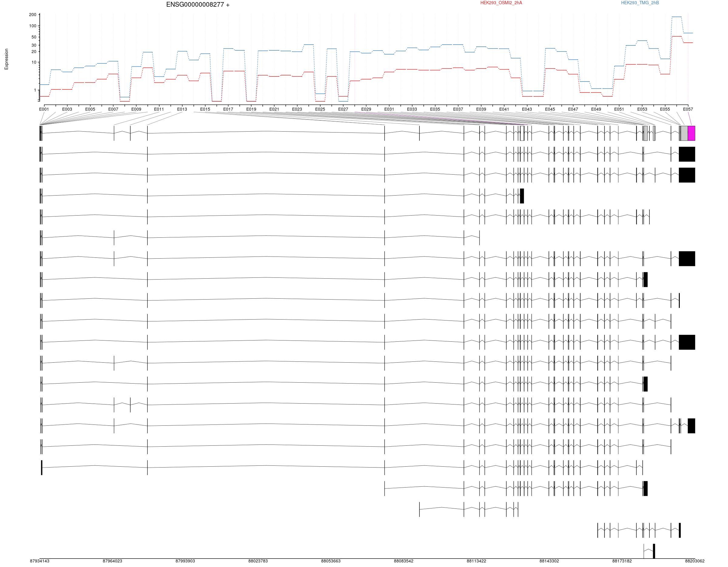Click the y-axis value 10
Image resolution: width=728 pixels, height=567 pixels.
click(x=34, y=62)
